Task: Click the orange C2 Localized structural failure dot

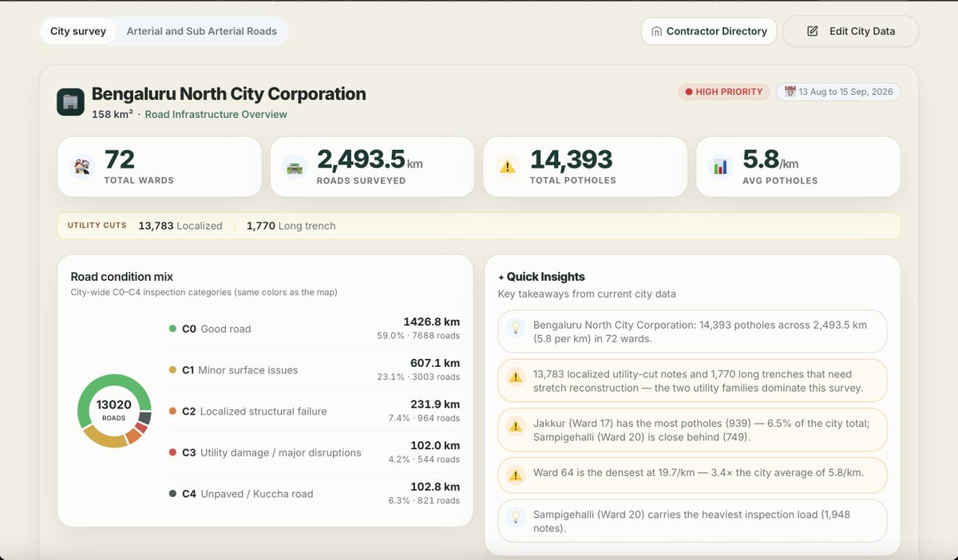Action: point(172,412)
